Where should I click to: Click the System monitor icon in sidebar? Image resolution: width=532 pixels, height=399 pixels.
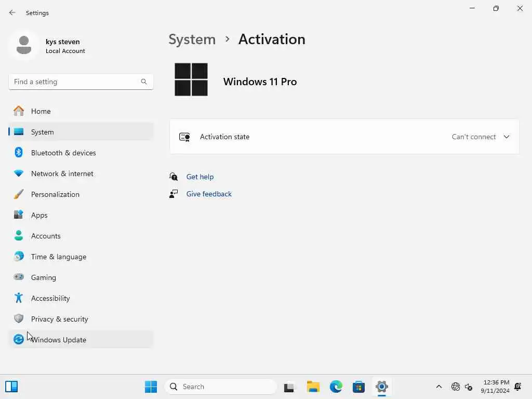pyautogui.click(x=19, y=132)
